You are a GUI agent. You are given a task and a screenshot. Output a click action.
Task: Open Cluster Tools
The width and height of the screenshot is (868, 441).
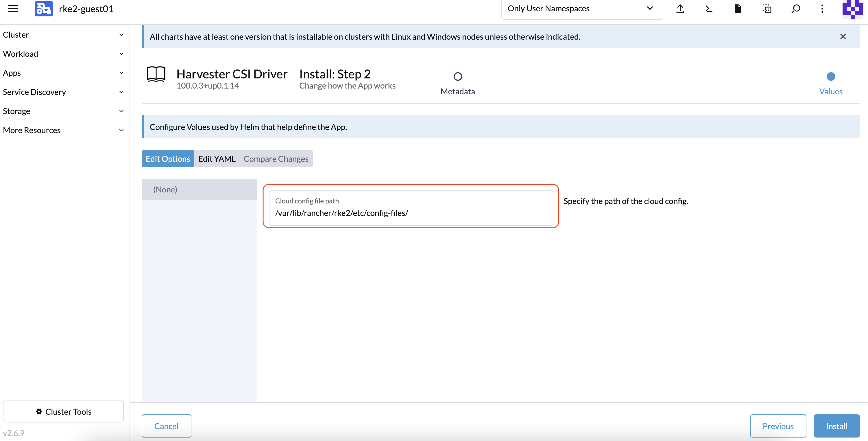pyautogui.click(x=63, y=411)
